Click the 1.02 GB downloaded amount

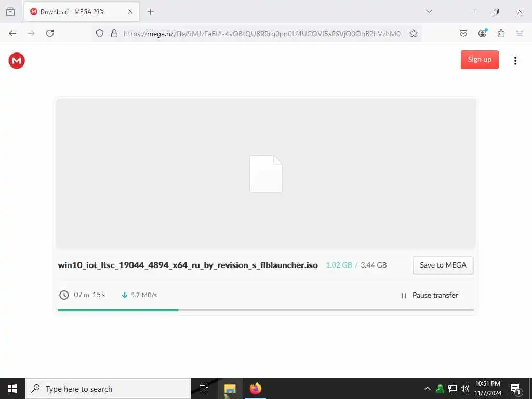point(339,265)
